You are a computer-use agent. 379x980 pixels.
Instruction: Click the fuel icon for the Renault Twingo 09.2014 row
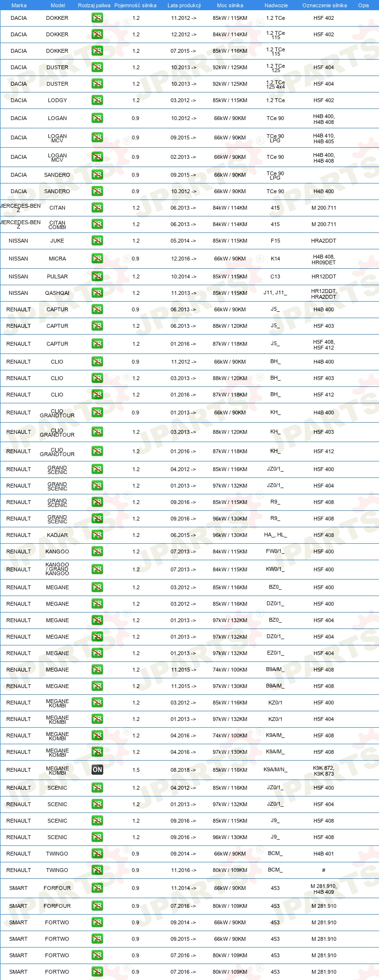pyautogui.click(x=97, y=854)
